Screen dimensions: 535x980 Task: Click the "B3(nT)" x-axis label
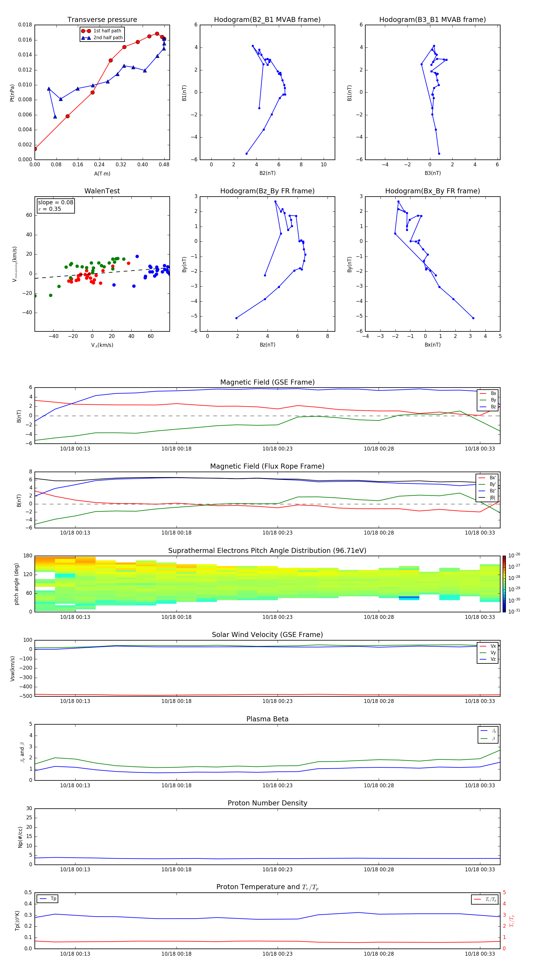tap(432, 173)
